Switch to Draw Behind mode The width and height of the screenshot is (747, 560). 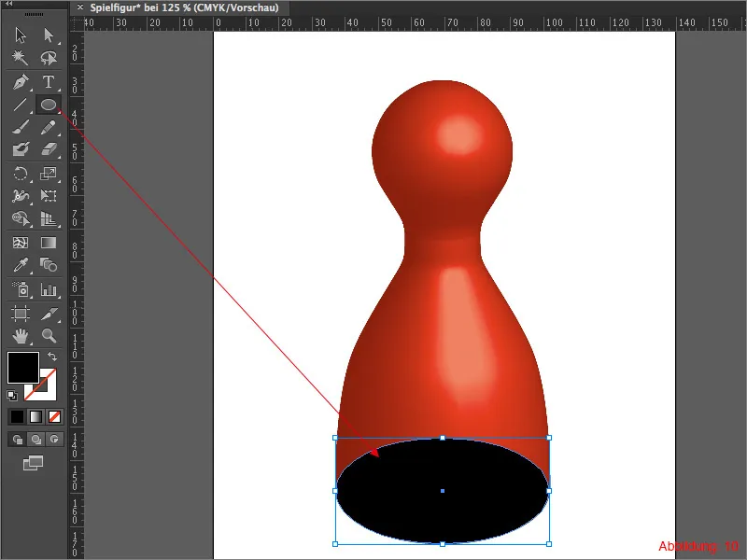click(35, 439)
